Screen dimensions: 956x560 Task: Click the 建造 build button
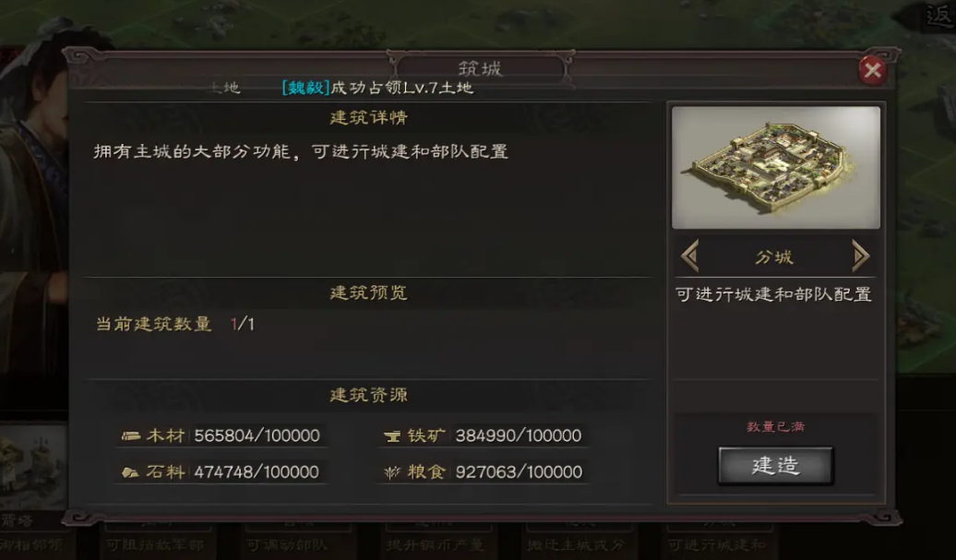pyautogui.click(x=775, y=466)
